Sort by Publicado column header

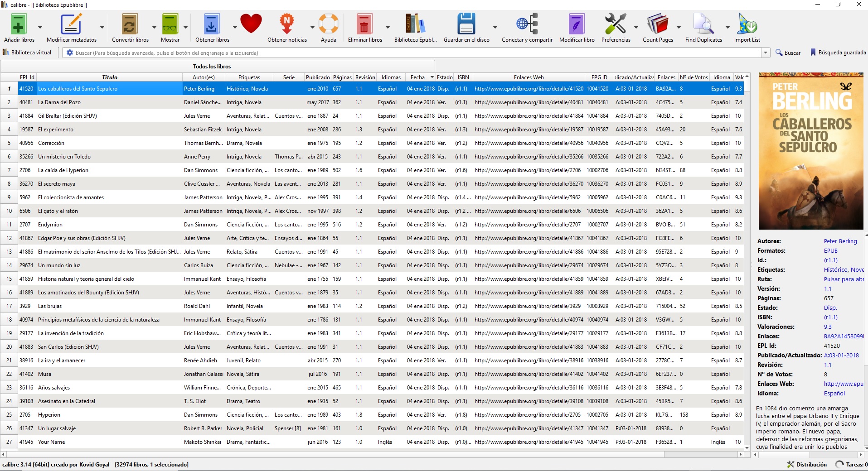point(318,77)
